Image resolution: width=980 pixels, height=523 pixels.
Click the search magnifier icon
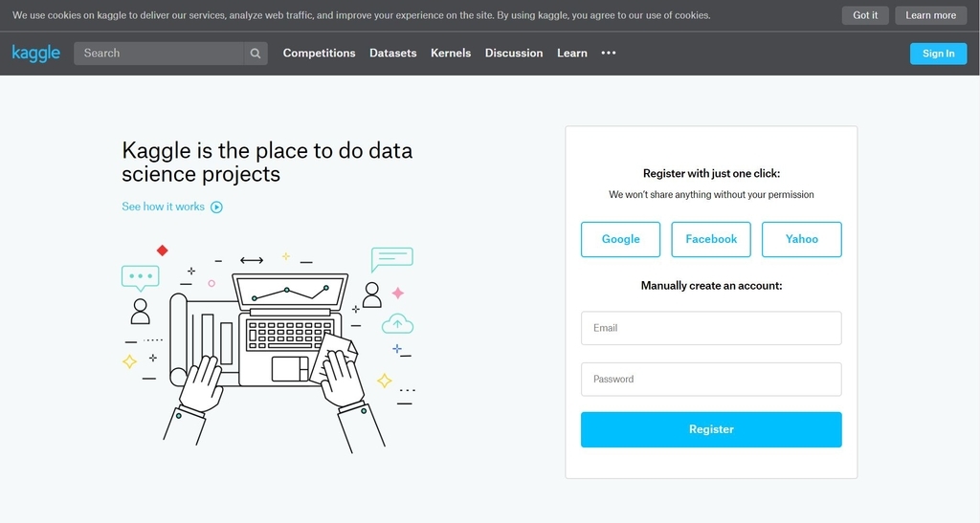(256, 54)
